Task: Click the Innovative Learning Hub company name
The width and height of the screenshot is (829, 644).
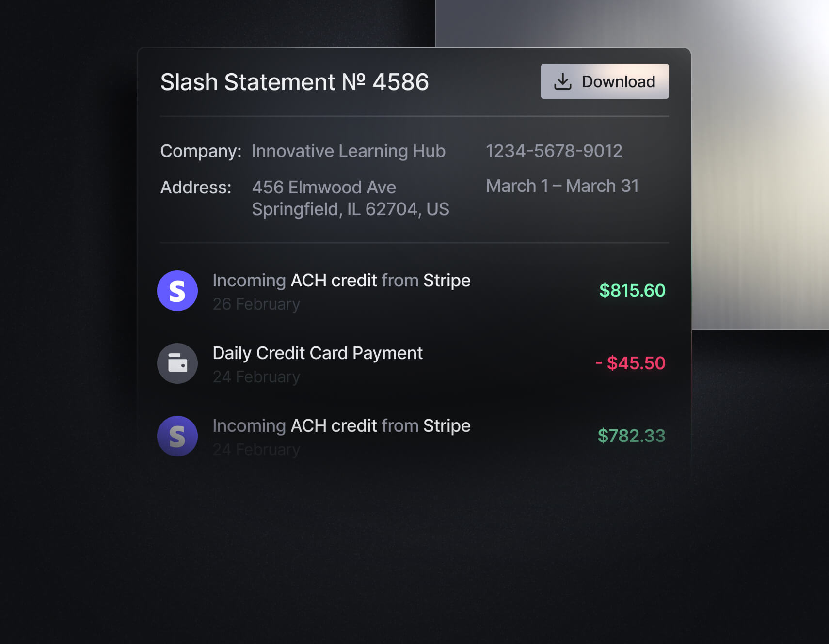Action: [348, 151]
